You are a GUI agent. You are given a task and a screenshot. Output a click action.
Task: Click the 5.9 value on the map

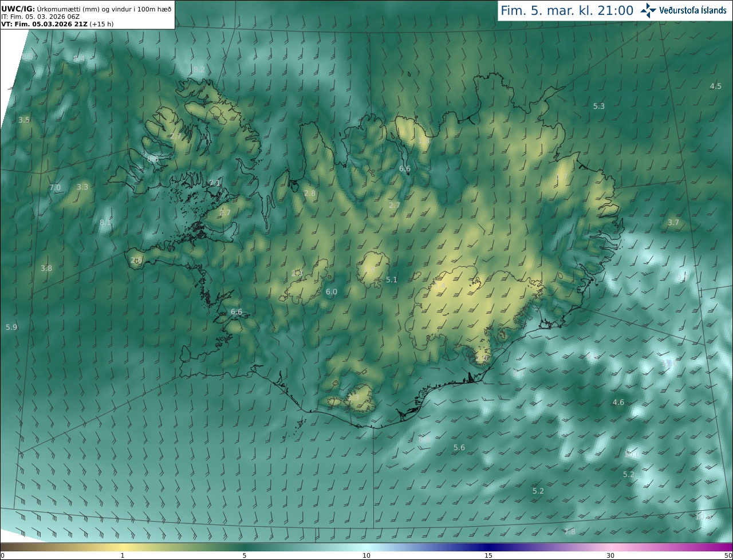(x=11, y=327)
